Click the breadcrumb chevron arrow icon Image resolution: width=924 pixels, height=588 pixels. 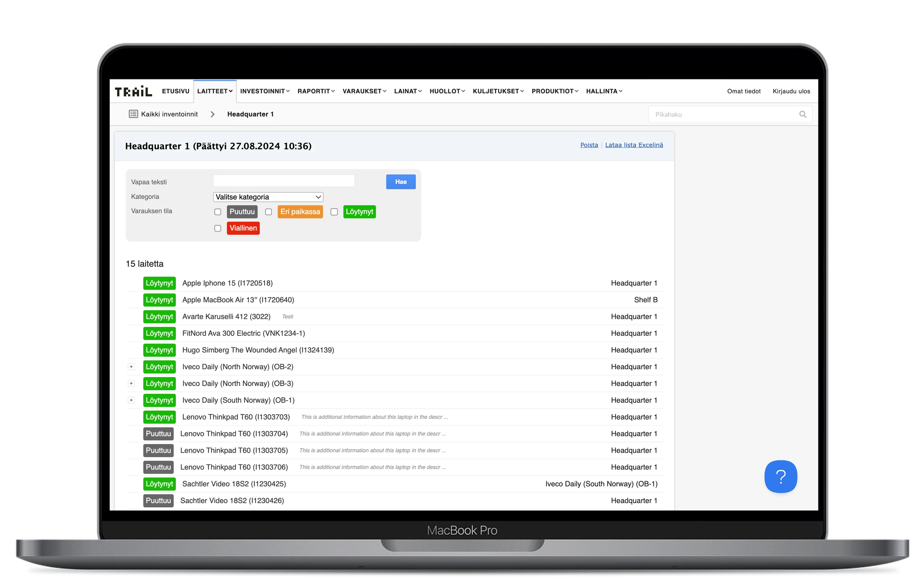[212, 115]
